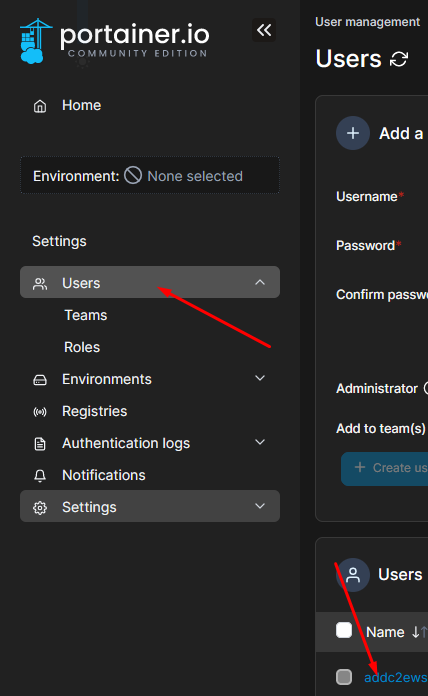This screenshot has width=428, height=696.
Task: Click the user avatar icon of Users table
Action: click(353, 575)
